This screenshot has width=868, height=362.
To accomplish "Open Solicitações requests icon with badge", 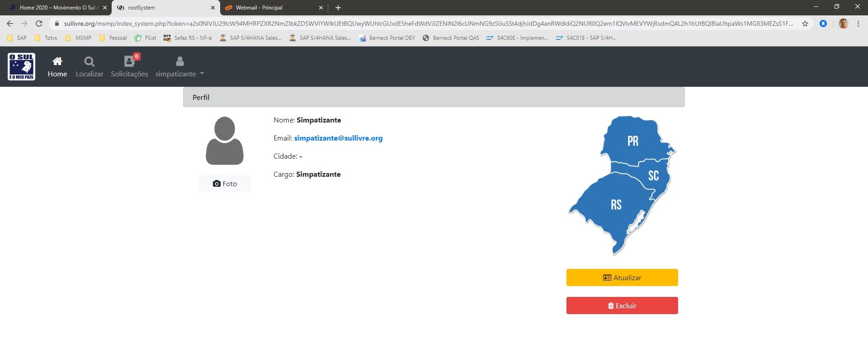I will [x=129, y=61].
